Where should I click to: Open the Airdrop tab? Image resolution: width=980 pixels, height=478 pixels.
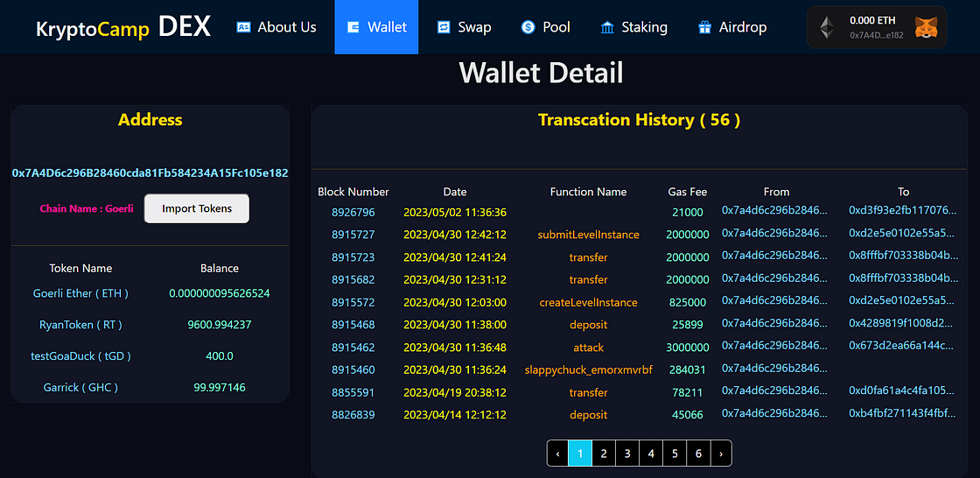pos(732,27)
